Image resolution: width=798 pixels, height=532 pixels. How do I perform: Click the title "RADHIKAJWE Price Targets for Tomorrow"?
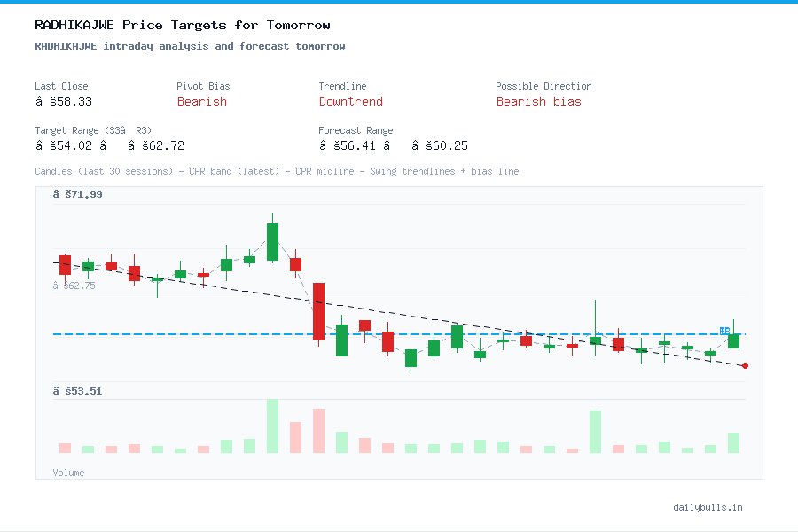[x=182, y=25]
